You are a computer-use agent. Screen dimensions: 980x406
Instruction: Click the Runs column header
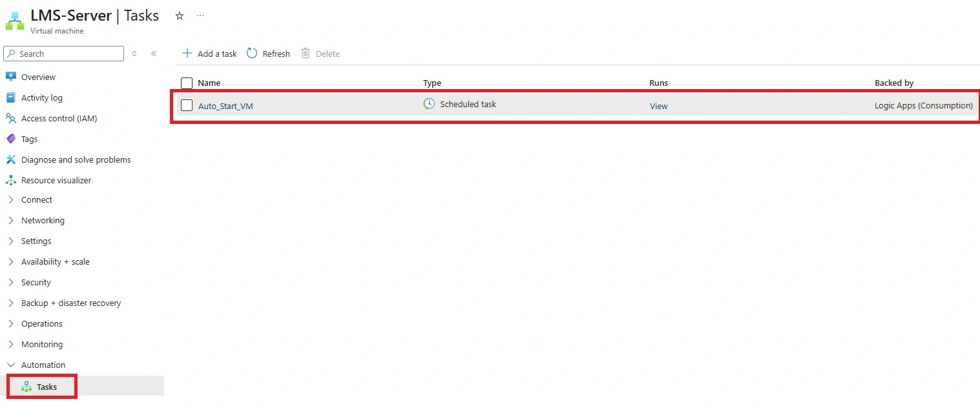pos(658,83)
